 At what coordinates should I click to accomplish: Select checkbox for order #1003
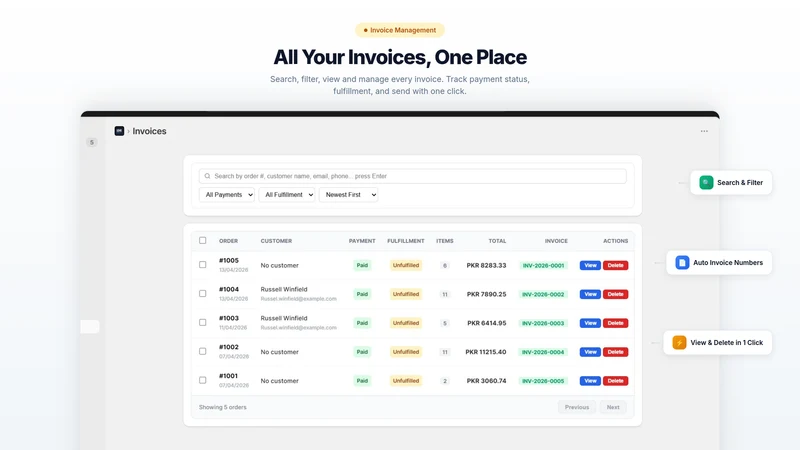coord(203,322)
